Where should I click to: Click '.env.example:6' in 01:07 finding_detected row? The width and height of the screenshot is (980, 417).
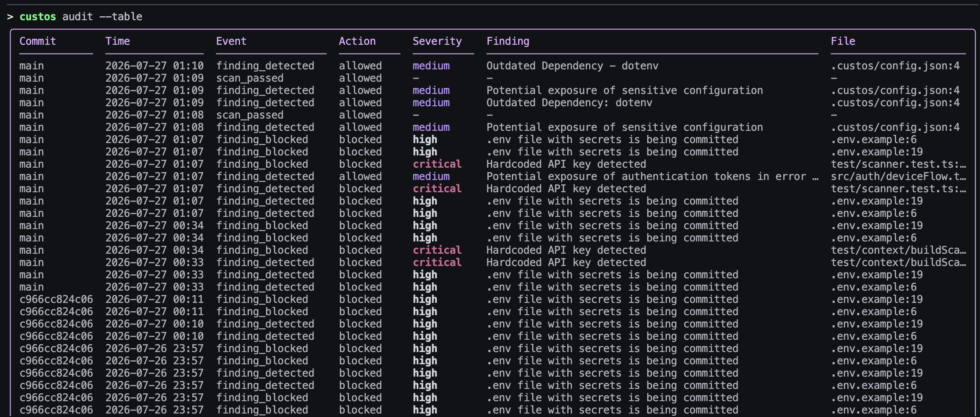[874, 213]
